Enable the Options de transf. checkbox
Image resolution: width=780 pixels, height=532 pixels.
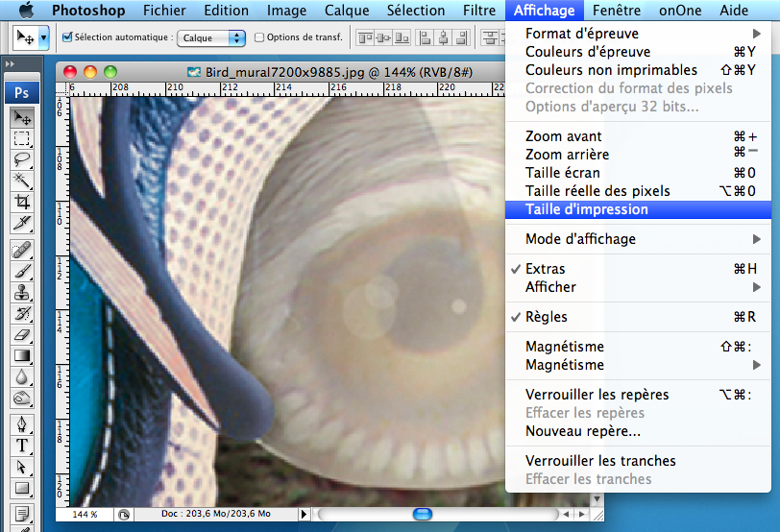coord(259,37)
